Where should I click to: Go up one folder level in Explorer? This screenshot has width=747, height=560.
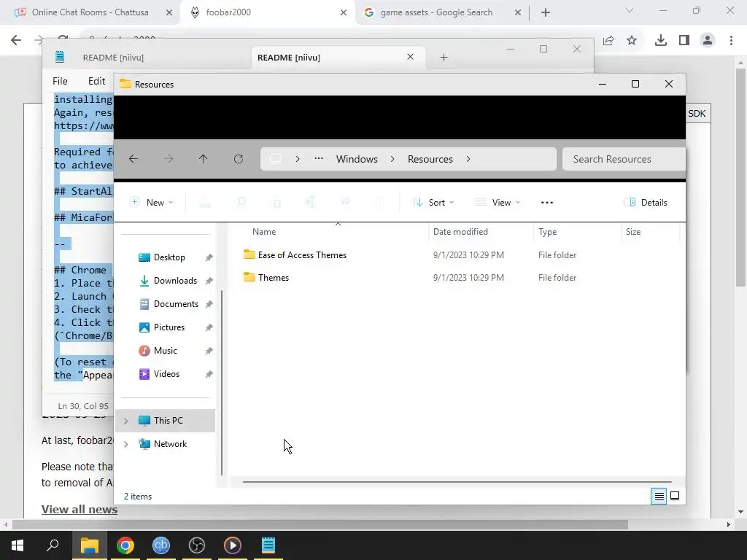click(x=204, y=159)
